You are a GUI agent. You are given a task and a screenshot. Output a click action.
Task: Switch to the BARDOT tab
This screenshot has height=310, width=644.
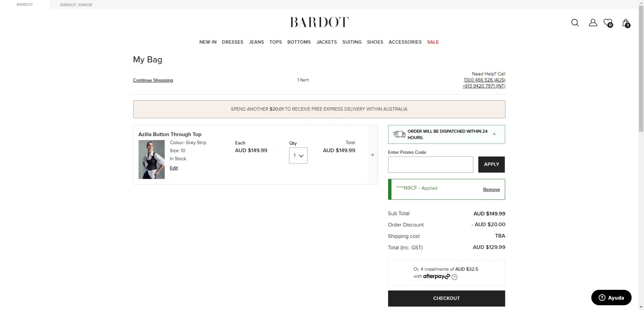tap(25, 4)
